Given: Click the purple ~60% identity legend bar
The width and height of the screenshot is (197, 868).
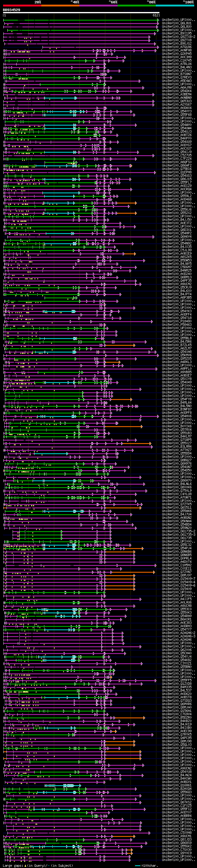Looking at the screenshot, I should (x=99, y=6).
